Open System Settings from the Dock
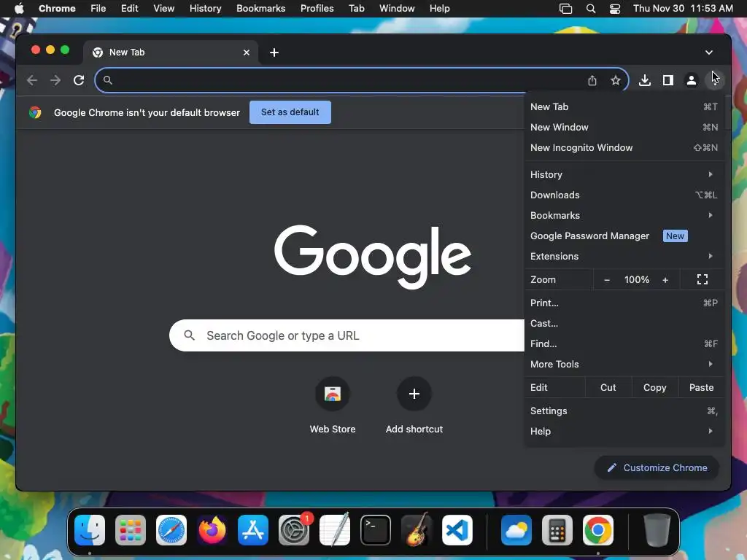The image size is (747, 560). pos(294,530)
